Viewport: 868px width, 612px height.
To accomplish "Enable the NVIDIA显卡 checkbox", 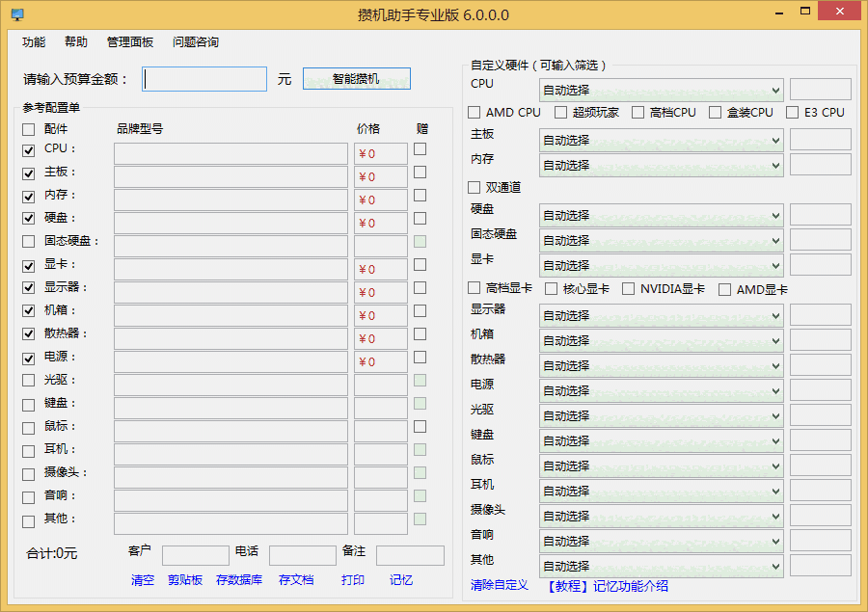I will coord(629,289).
